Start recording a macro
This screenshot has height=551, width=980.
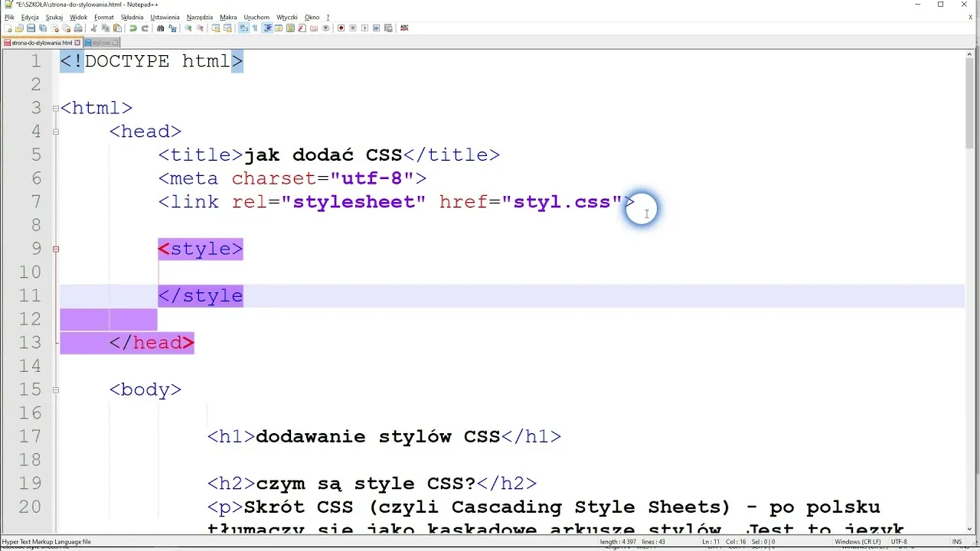coord(342,28)
